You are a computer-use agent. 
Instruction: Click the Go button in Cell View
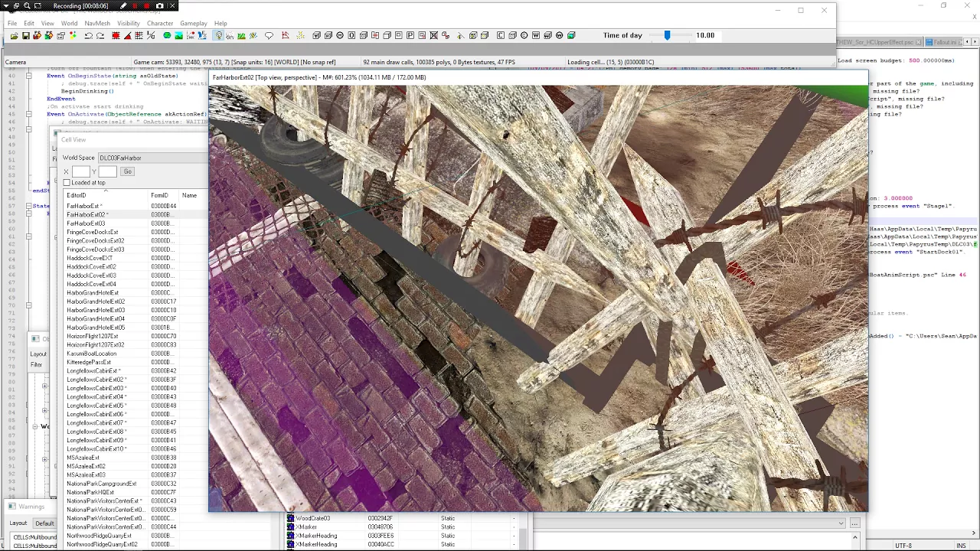(x=127, y=171)
